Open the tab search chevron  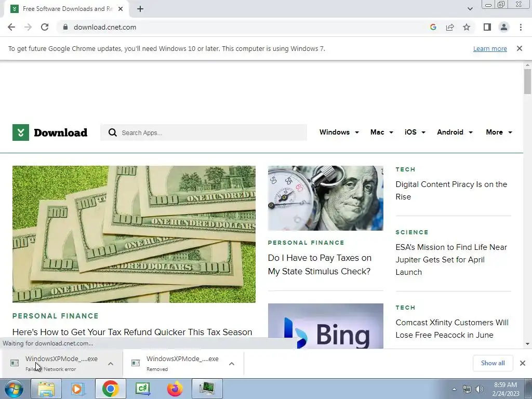point(470,9)
